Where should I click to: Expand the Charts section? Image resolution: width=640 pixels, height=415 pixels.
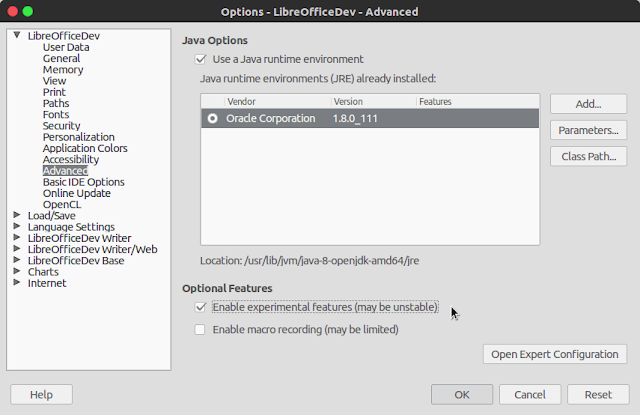click(x=17, y=271)
